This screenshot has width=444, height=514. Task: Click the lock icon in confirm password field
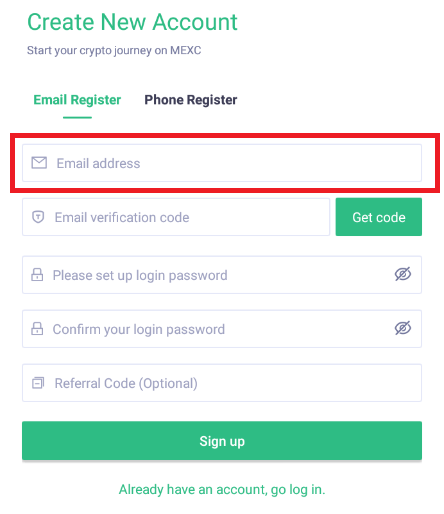(37, 329)
